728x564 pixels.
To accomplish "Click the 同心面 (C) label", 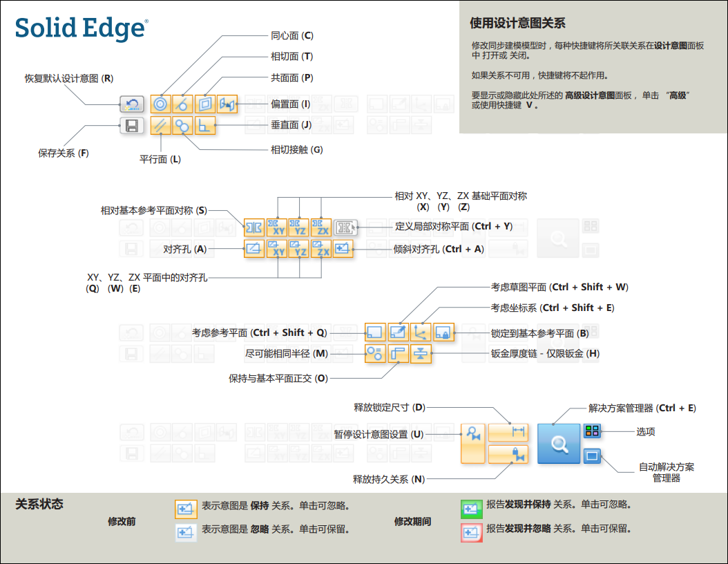I will [x=292, y=35].
